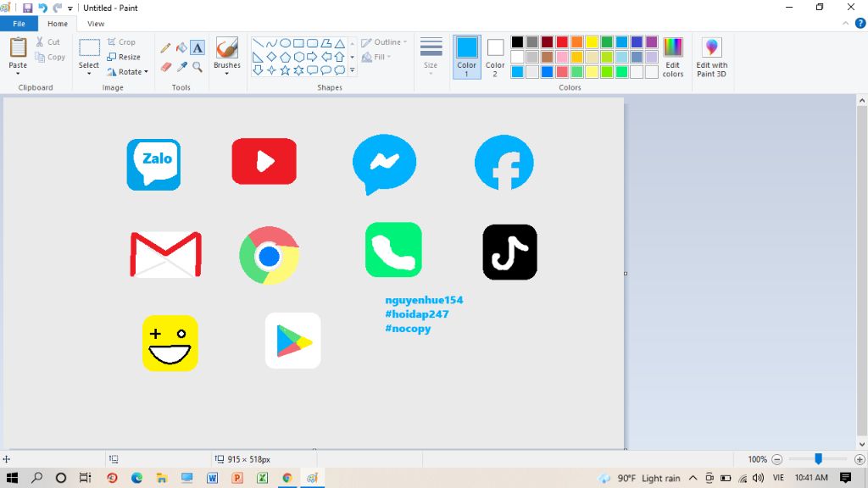Select the Text tool
The image size is (868, 488).
point(198,48)
